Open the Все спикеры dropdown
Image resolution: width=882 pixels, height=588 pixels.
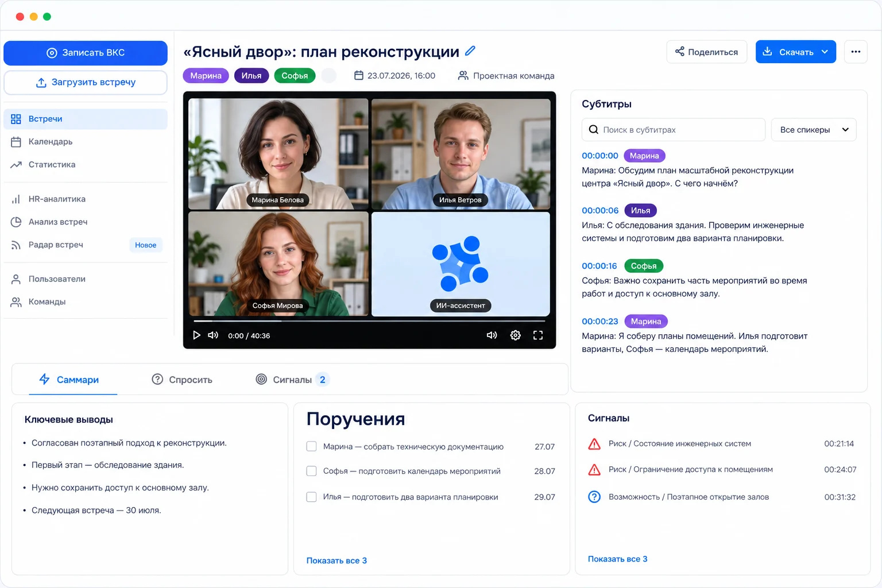(814, 130)
